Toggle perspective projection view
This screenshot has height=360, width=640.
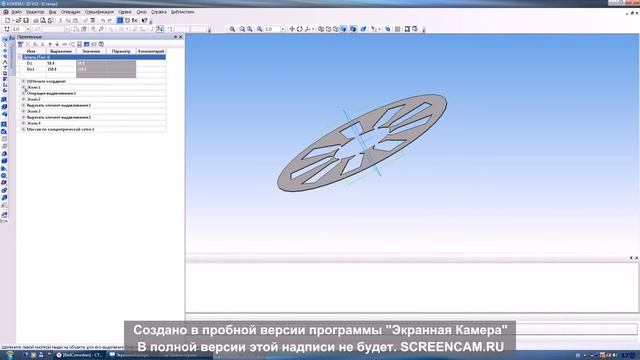pyautogui.click(x=363, y=29)
